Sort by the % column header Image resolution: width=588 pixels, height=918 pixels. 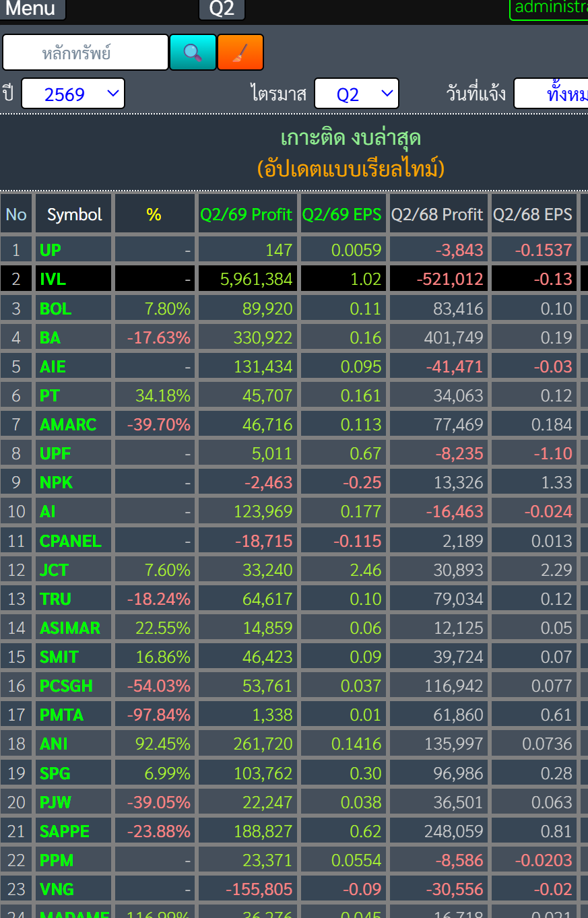point(154,214)
